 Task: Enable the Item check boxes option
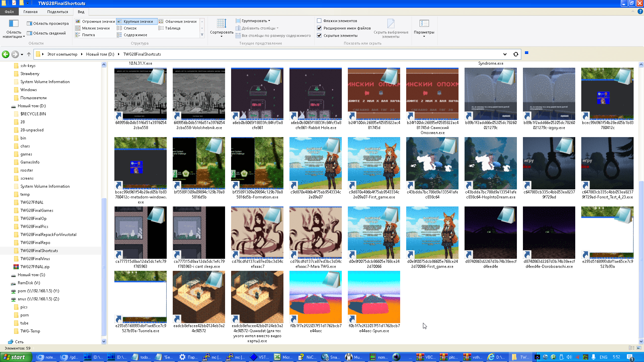point(319,21)
